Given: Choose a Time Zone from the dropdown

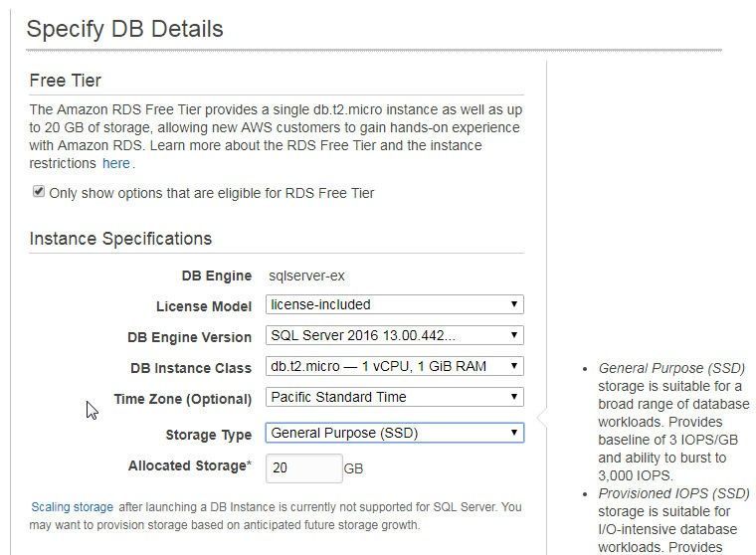Looking at the screenshot, I should click(x=394, y=397).
